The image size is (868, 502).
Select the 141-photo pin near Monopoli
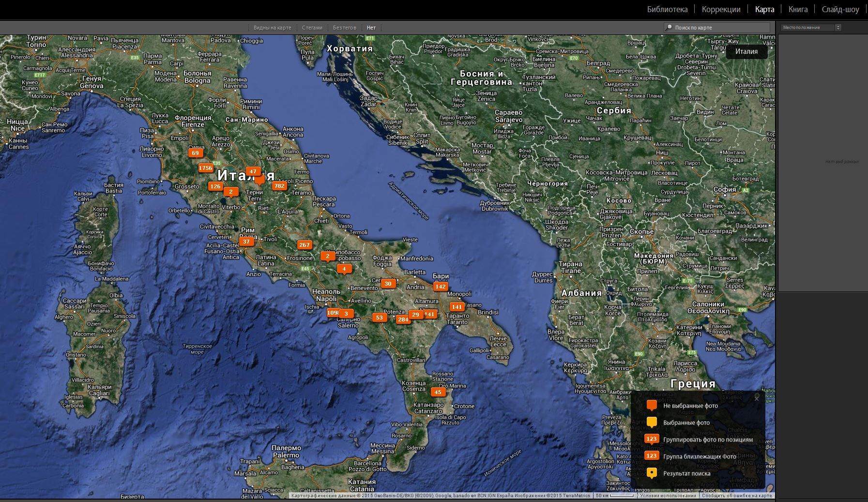pos(457,307)
